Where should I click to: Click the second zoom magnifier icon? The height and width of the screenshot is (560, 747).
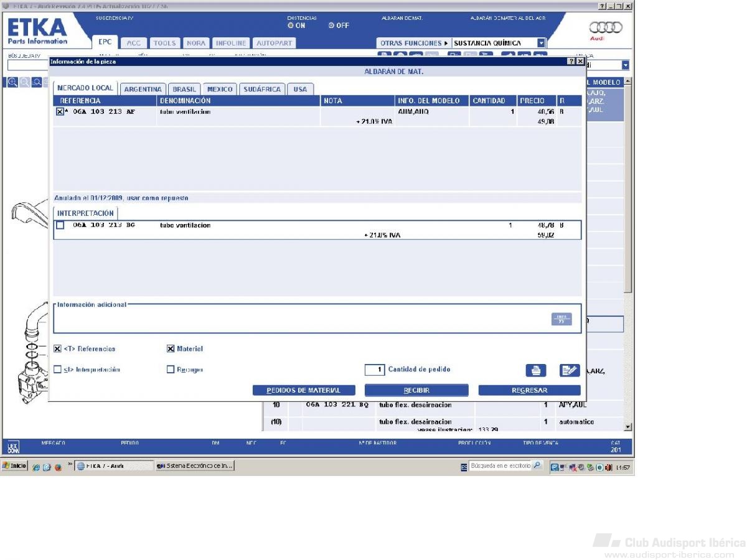pyautogui.click(x=25, y=82)
